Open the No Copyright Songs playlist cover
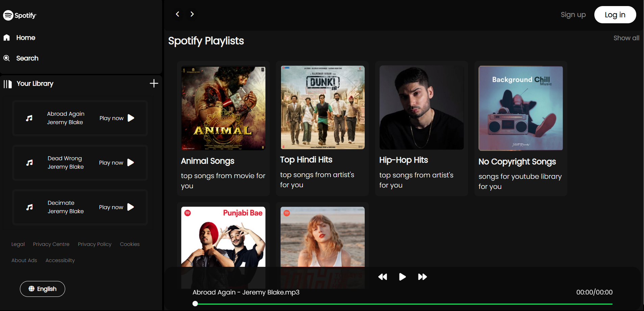The image size is (644, 311). coord(521,108)
